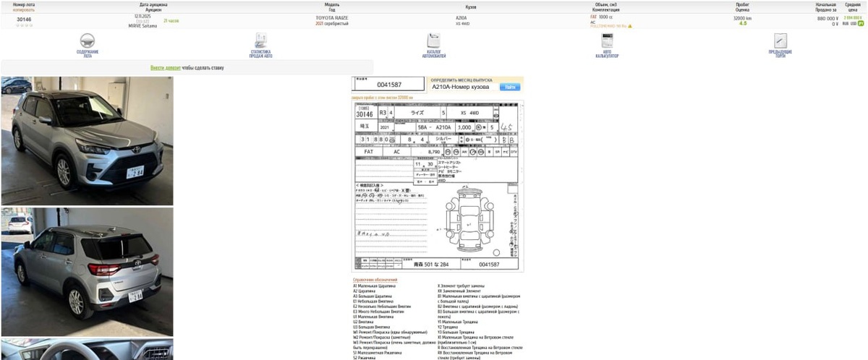Viewport: 868px width, 360px height.
Task: Click the Средняя цена column header
Action: coord(853,7)
